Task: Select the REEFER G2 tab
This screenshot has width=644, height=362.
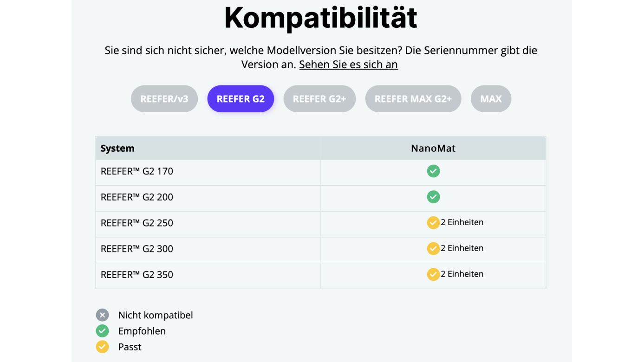Action: coord(241,99)
